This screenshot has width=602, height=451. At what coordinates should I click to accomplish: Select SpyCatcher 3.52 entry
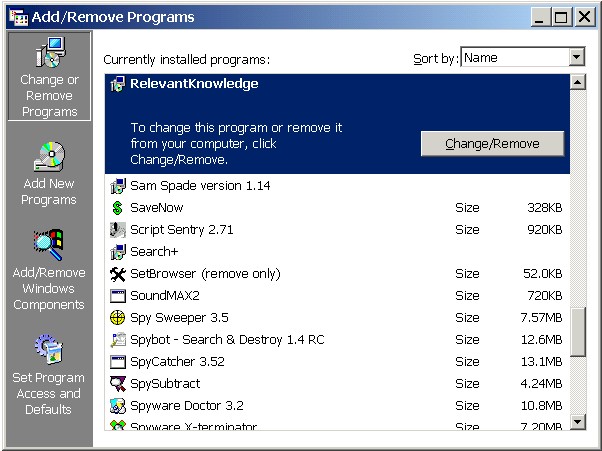[x=337, y=362]
